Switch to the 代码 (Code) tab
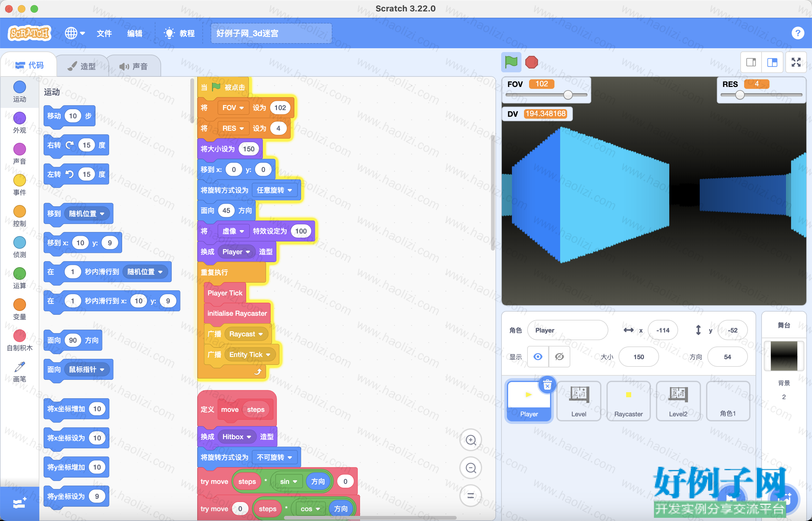The width and height of the screenshot is (812, 521). [x=29, y=65]
